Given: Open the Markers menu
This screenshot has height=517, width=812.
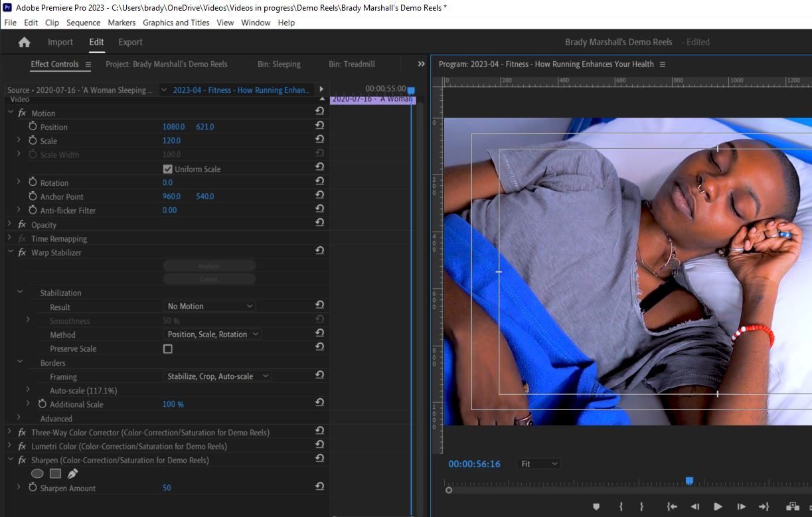Looking at the screenshot, I should 122,23.
